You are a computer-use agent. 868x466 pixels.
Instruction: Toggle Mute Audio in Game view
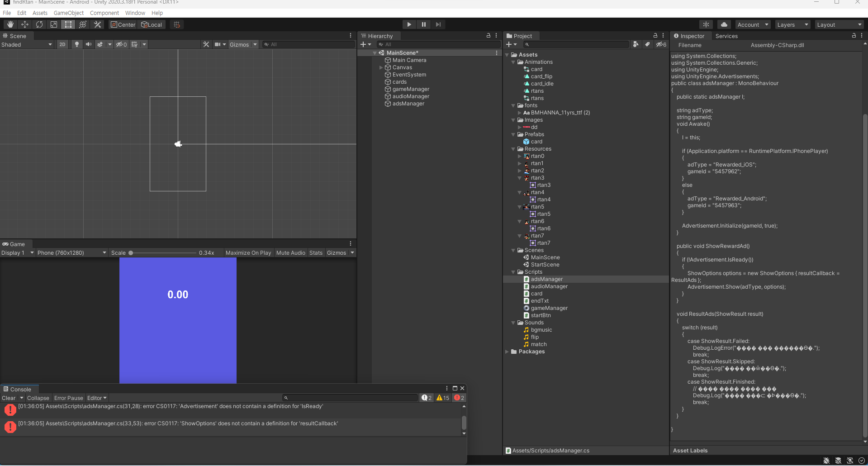[291, 253]
